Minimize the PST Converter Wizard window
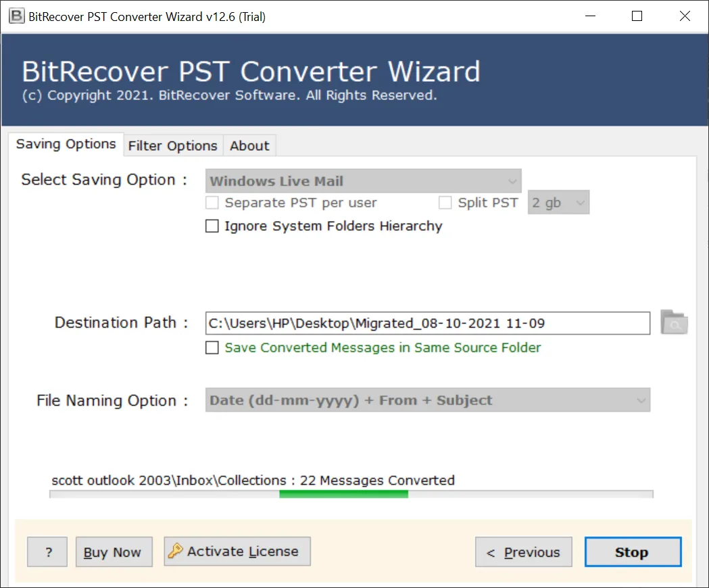 590,16
